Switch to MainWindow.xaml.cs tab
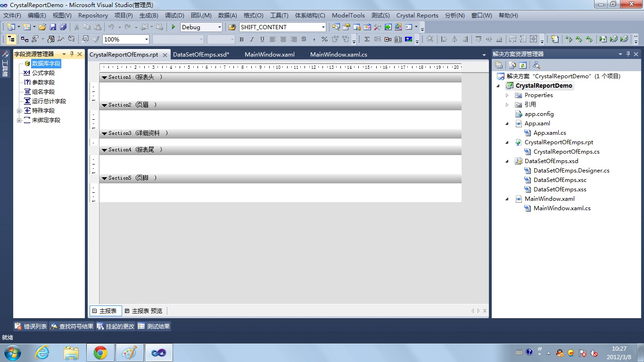Image resolution: width=644 pixels, height=362 pixels. pos(339,55)
